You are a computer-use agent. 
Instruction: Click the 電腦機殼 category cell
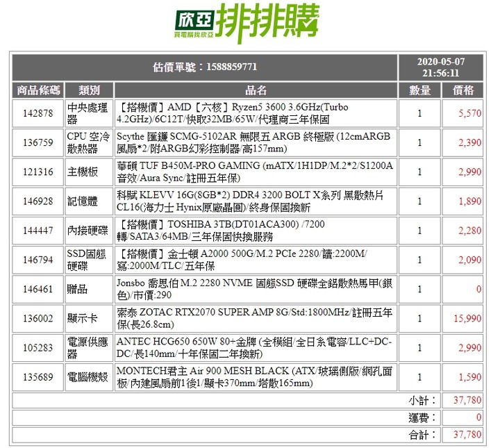pyautogui.click(x=89, y=377)
